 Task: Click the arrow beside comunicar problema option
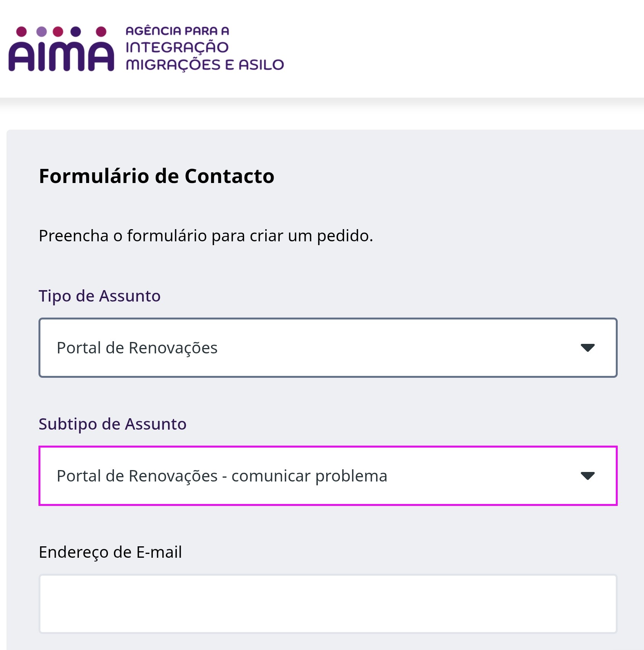[588, 476]
